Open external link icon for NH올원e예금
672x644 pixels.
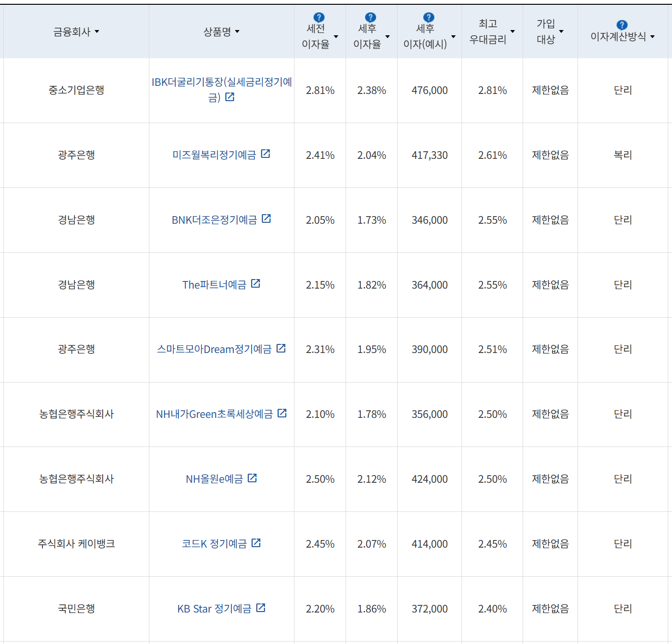point(252,478)
